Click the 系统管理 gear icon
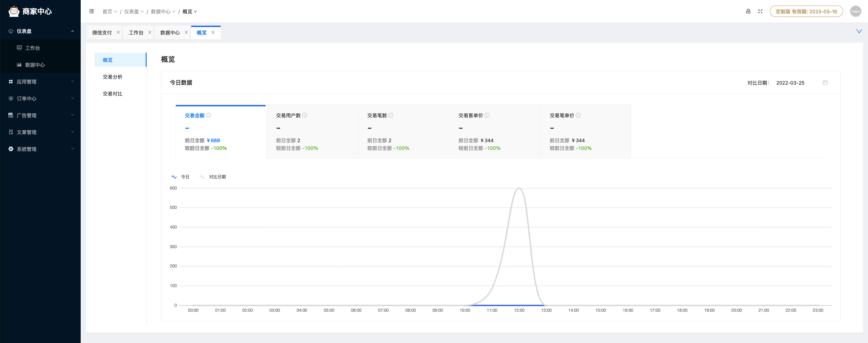The height and width of the screenshot is (343, 868). coord(11,149)
